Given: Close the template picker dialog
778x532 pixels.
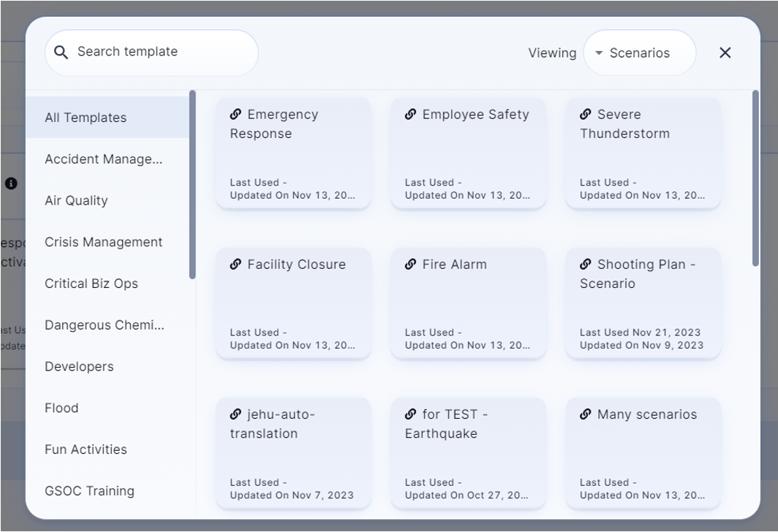Looking at the screenshot, I should pyautogui.click(x=725, y=53).
